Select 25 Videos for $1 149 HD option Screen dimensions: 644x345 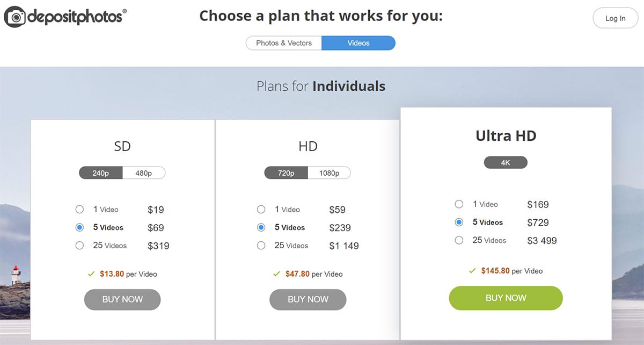coord(261,246)
